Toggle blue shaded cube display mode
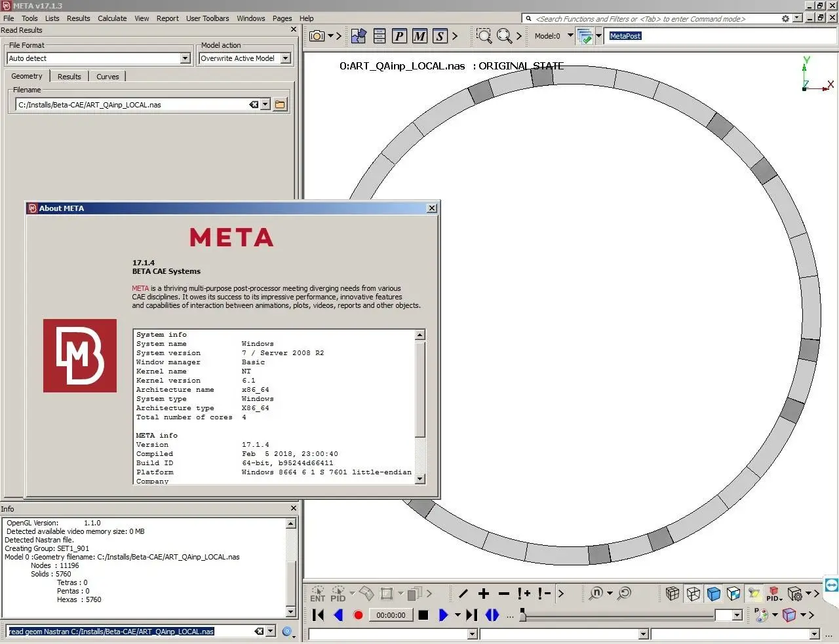Image resolution: width=839 pixels, height=644 pixels. coord(713,594)
